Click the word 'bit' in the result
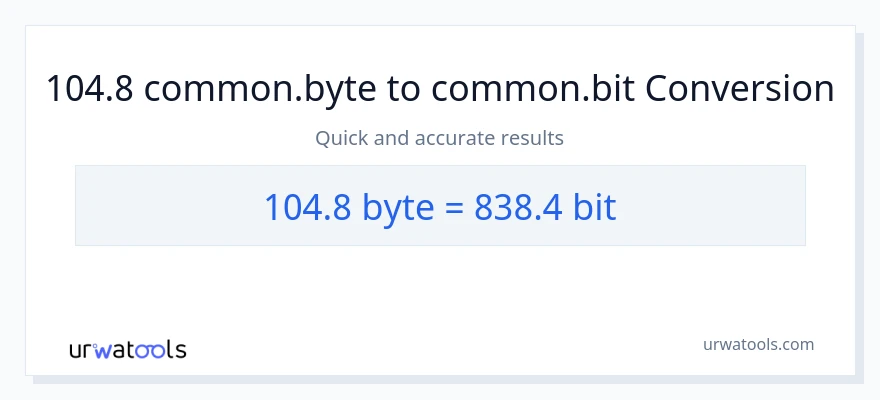The height and width of the screenshot is (400, 880). pos(594,206)
